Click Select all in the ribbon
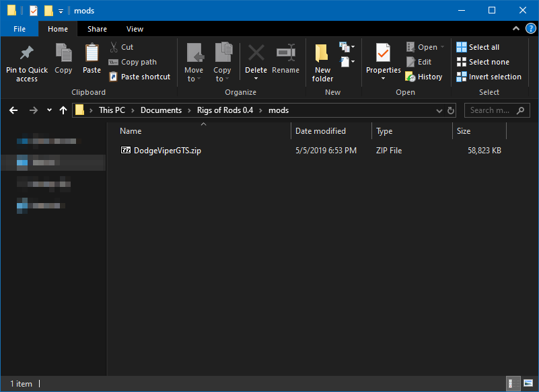Screen dimensions: 539x392 click(478, 47)
